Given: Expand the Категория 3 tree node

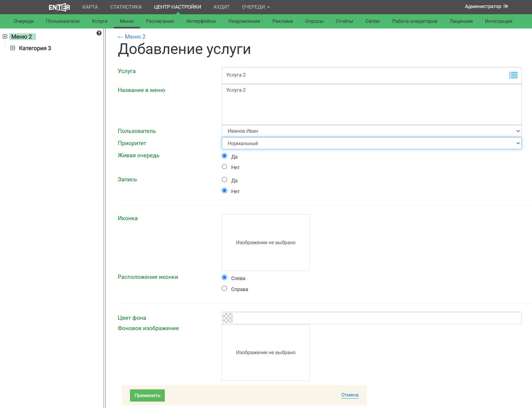Looking at the screenshot, I should (13, 48).
